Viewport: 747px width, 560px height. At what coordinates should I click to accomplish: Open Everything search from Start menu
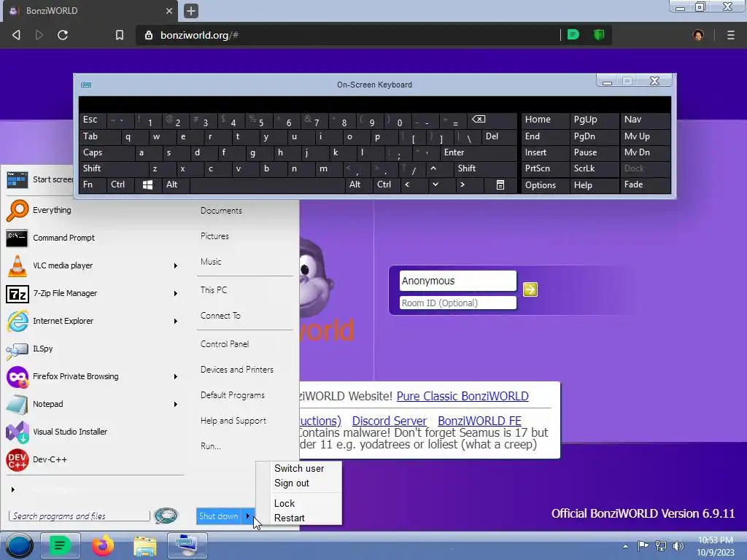(x=52, y=210)
